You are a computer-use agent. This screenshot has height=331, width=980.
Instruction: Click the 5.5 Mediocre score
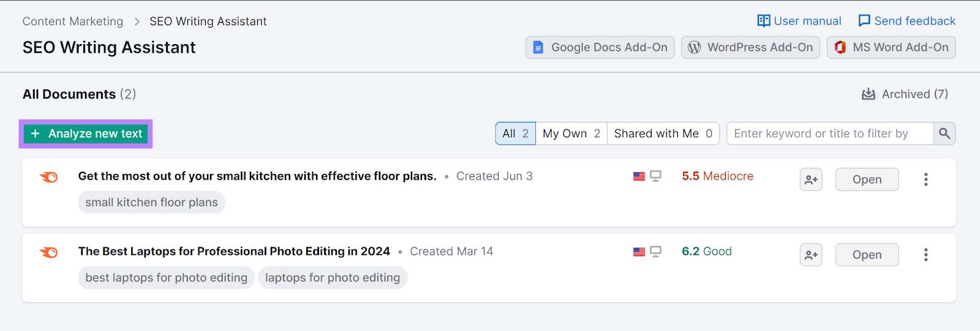pyautogui.click(x=717, y=177)
